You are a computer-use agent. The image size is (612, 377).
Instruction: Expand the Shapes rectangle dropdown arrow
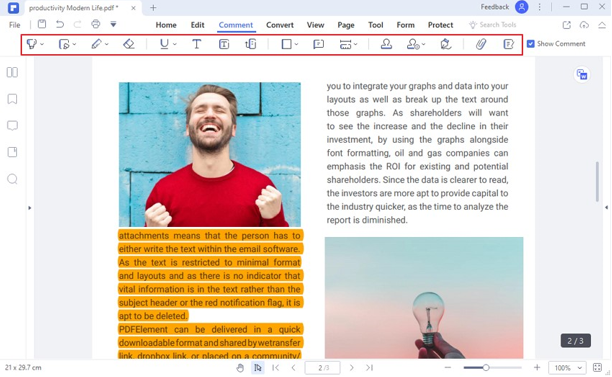[x=296, y=44]
